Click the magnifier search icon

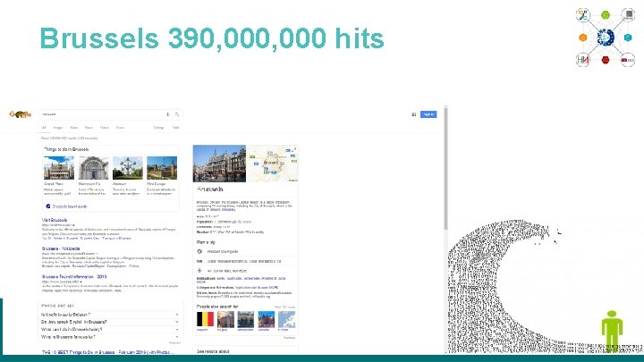coord(177,114)
